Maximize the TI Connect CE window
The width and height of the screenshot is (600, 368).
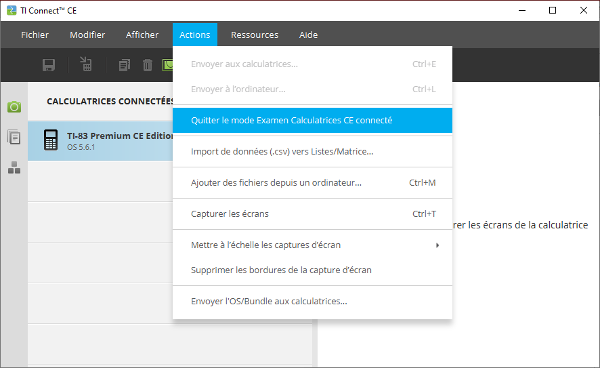coord(552,11)
